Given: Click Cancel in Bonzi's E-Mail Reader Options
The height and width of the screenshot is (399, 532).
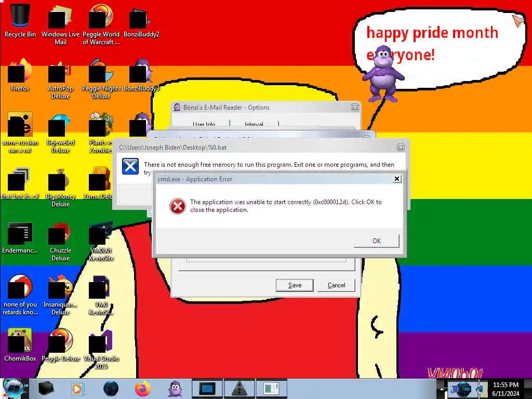Looking at the screenshot, I should pyautogui.click(x=336, y=285).
